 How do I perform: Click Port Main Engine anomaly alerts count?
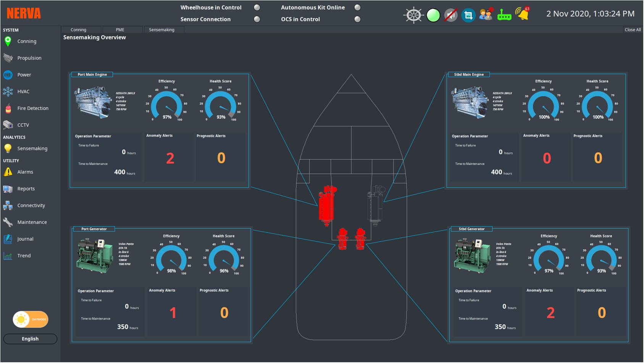170,158
